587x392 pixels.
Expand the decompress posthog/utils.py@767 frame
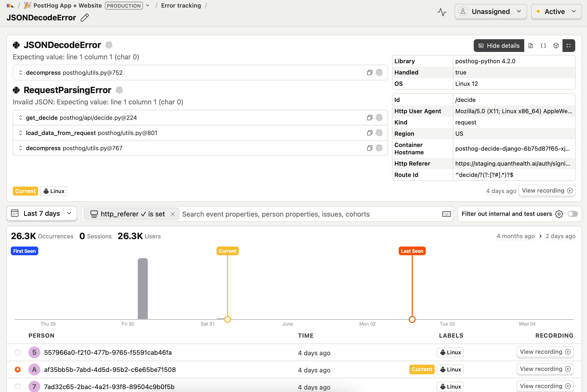pyautogui.click(x=21, y=148)
